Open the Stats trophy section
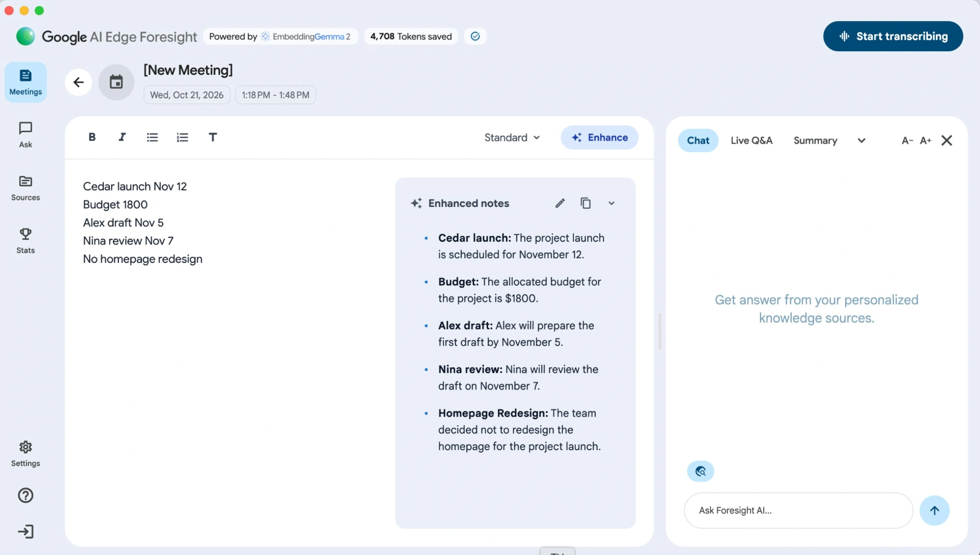Image resolution: width=980 pixels, height=555 pixels. tap(25, 240)
